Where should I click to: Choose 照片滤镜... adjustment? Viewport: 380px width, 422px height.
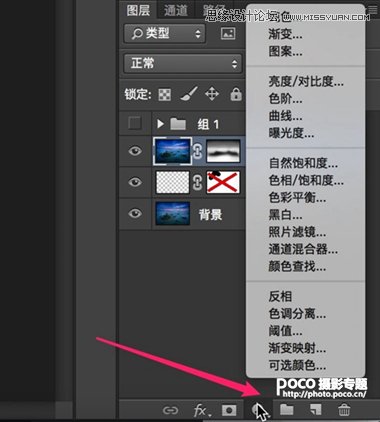(x=297, y=232)
